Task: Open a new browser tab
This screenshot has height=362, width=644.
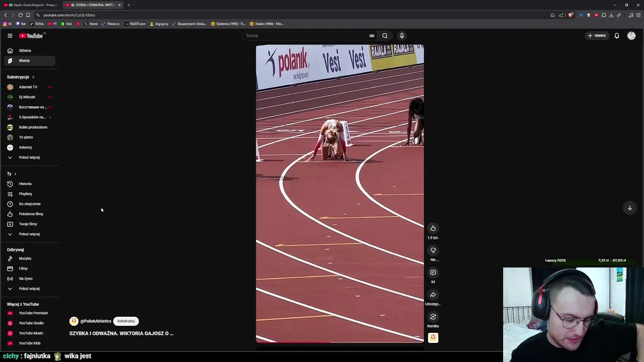Action: [x=128, y=5]
